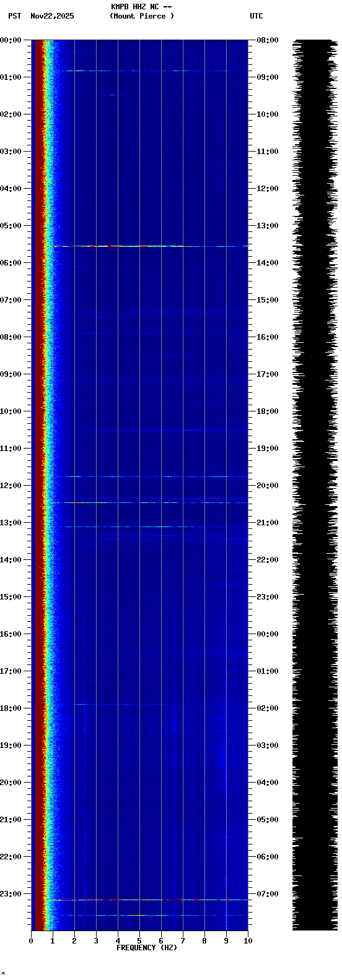Click the station title 'KMPB HHZ NC --'

[141, 7]
